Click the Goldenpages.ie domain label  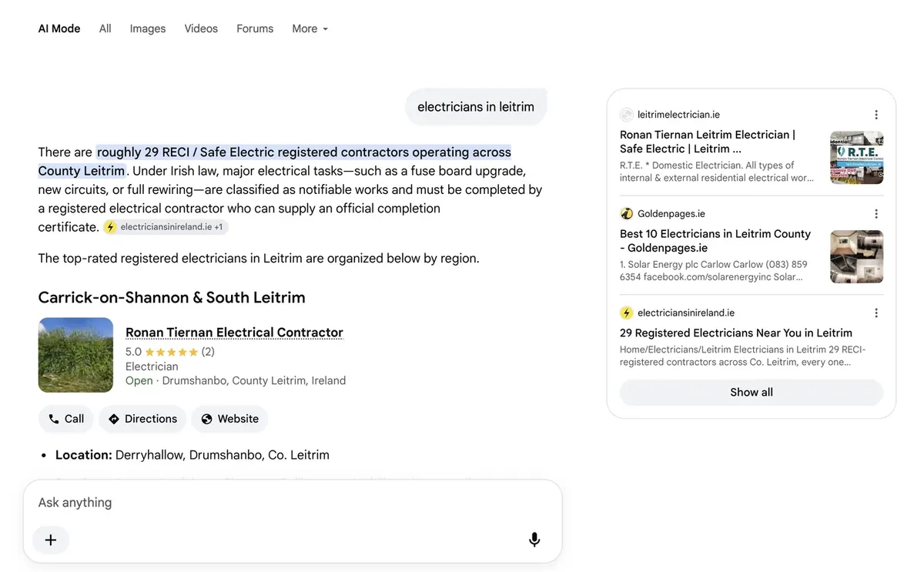(x=671, y=214)
